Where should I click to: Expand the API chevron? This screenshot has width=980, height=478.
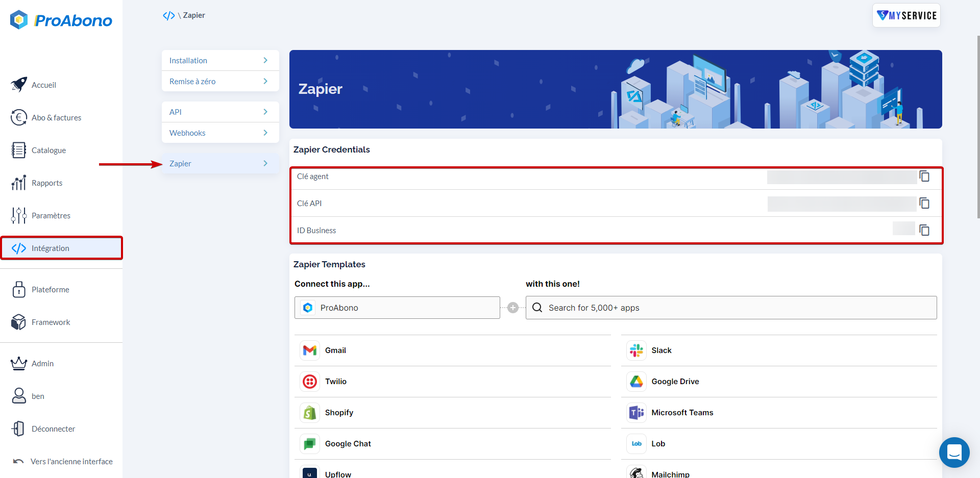pos(265,112)
